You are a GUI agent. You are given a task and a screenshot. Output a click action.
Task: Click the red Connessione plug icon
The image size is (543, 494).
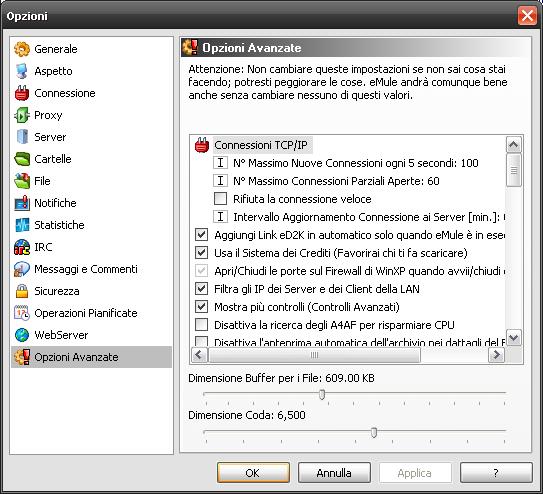(22, 93)
